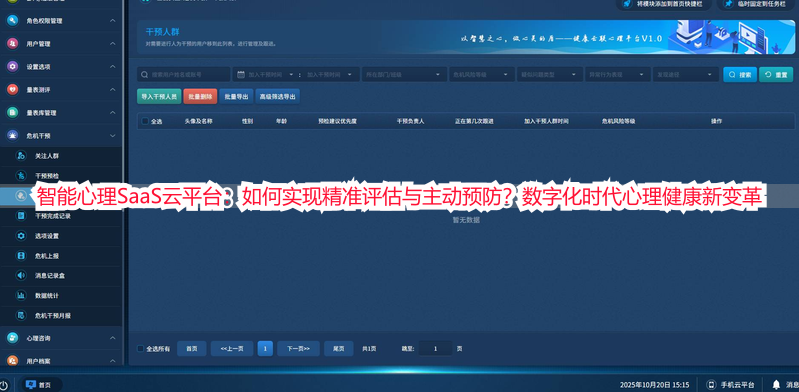This screenshot has width=799, height=392.
Task: Click the power icon in taskbar
Action: 4,385
